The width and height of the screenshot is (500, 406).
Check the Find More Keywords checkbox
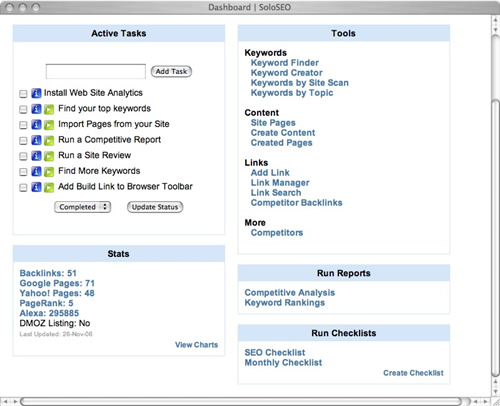[23, 172]
